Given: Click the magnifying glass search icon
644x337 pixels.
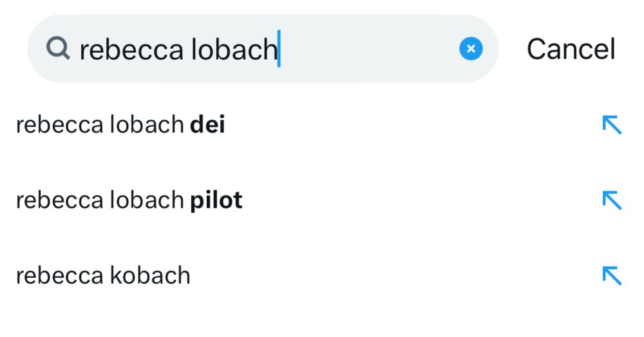Looking at the screenshot, I should 58,48.
